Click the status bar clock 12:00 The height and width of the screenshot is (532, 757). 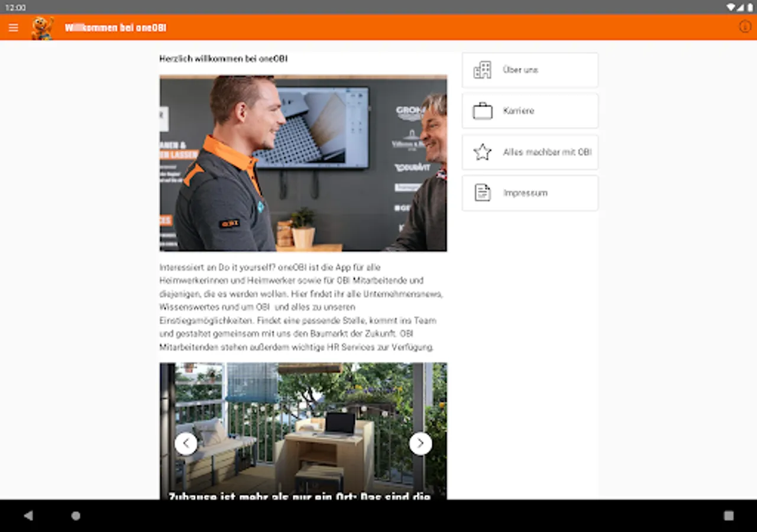point(15,8)
